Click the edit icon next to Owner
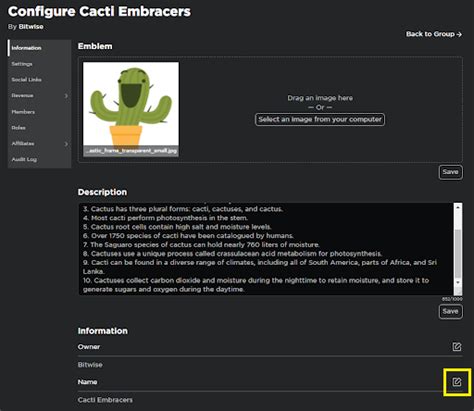The width and height of the screenshot is (474, 411). pos(457,347)
